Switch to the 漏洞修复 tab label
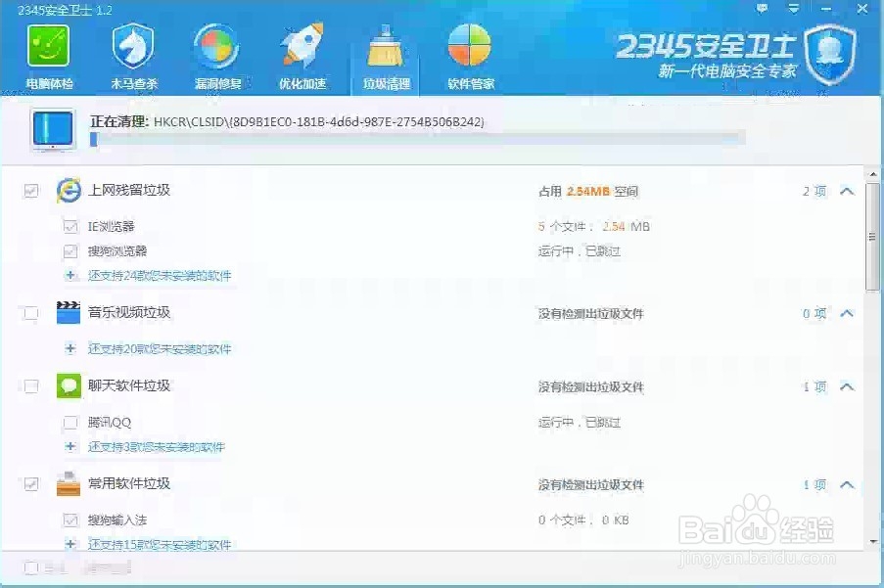The height and width of the screenshot is (588, 884). (218, 84)
